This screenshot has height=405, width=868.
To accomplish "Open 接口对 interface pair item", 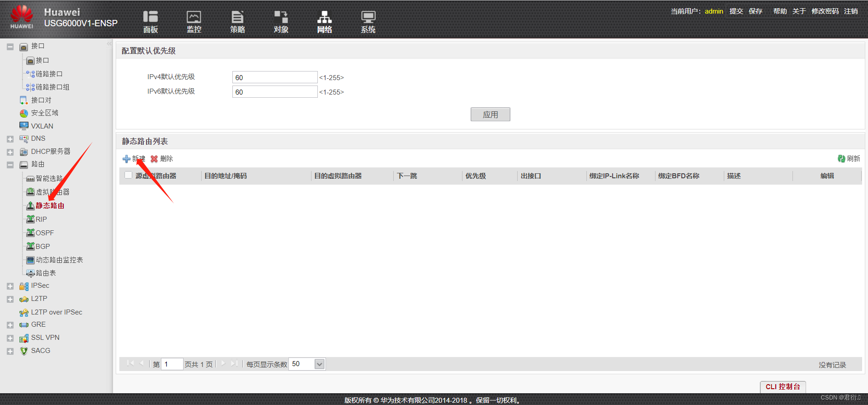I will coord(41,100).
